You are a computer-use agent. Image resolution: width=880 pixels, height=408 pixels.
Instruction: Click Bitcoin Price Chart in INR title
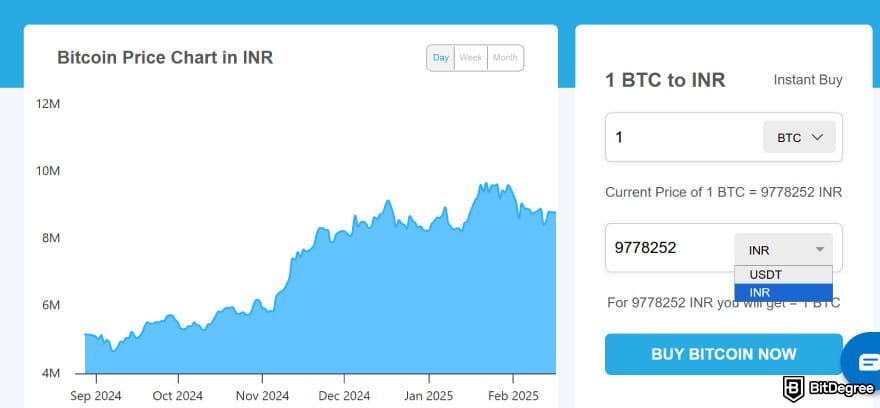pos(165,57)
